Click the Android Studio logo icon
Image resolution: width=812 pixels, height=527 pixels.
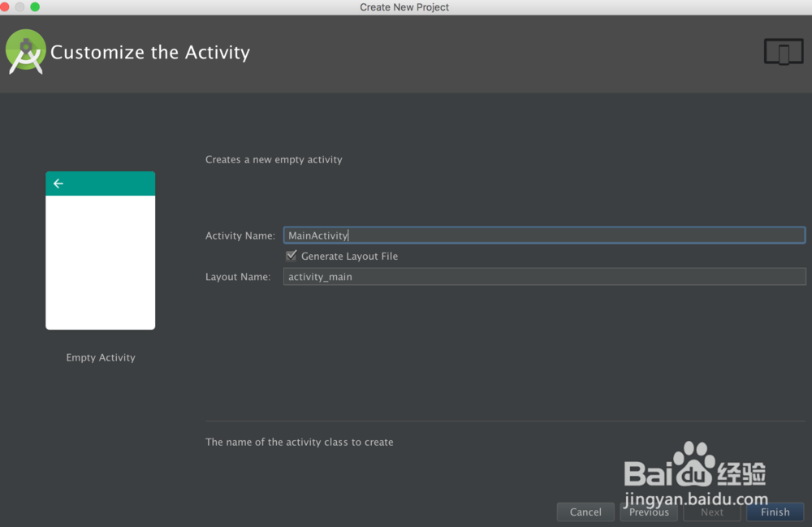tap(25, 52)
